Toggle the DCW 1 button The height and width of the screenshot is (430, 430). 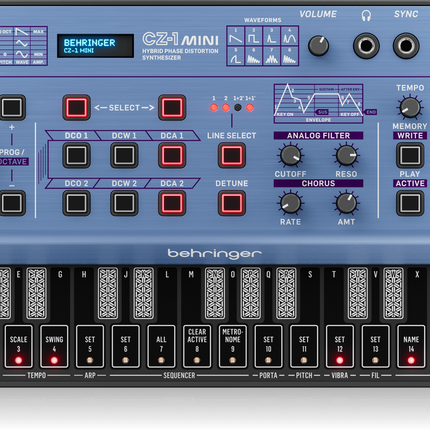(124, 155)
